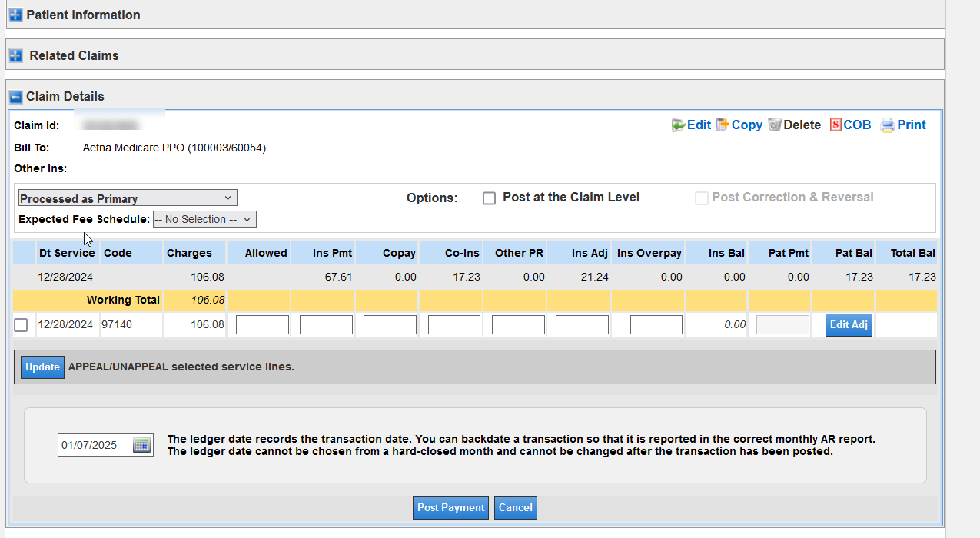Open the Processed as Primary dropdown
The width and height of the screenshot is (980, 538).
[x=128, y=198]
